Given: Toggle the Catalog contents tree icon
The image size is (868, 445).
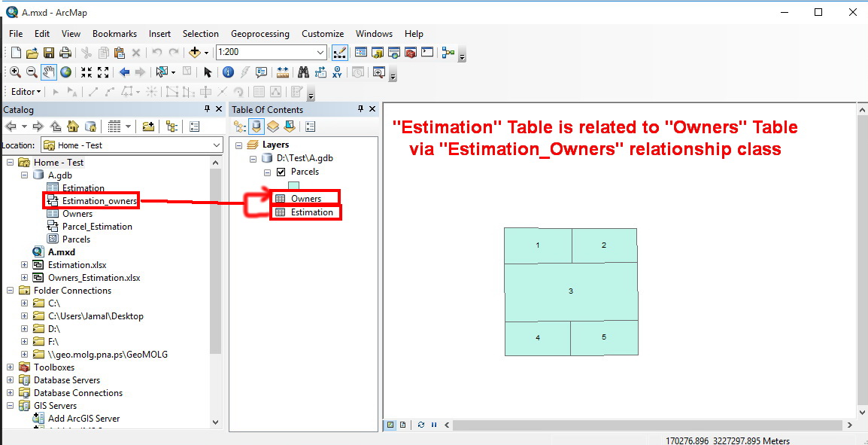Looking at the screenshot, I should point(171,126).
